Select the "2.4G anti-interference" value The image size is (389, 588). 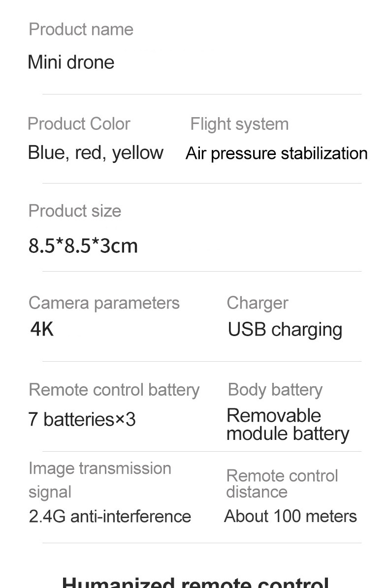(x=110, y=517)
